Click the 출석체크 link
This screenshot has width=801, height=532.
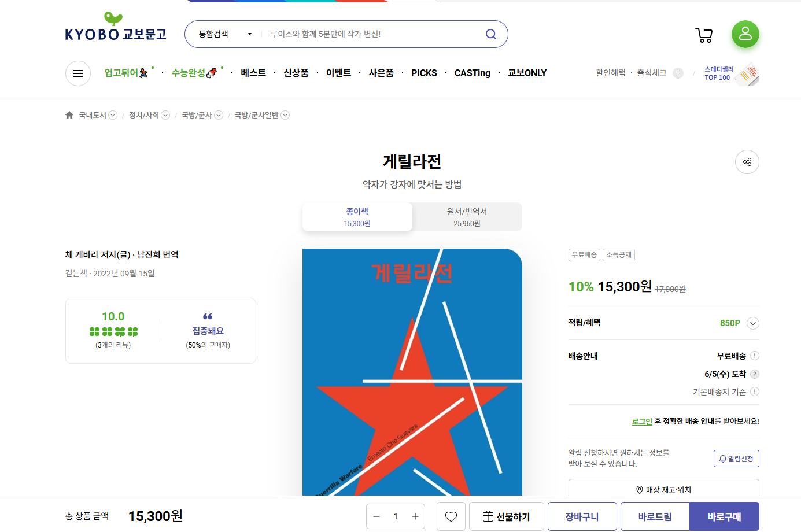[652, 73]
